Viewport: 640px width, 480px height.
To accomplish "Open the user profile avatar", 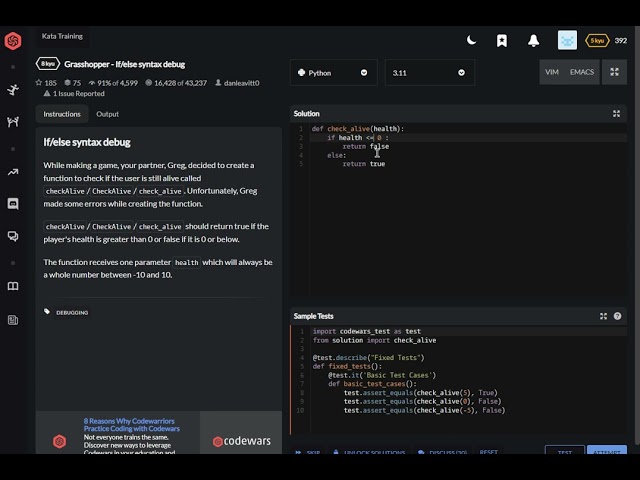I will [x=567, y=40].
